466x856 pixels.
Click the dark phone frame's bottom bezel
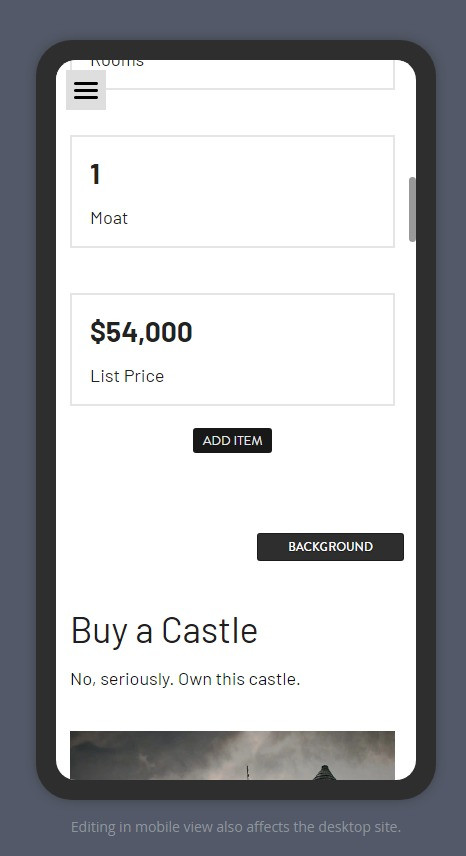(x=236, y=790)
